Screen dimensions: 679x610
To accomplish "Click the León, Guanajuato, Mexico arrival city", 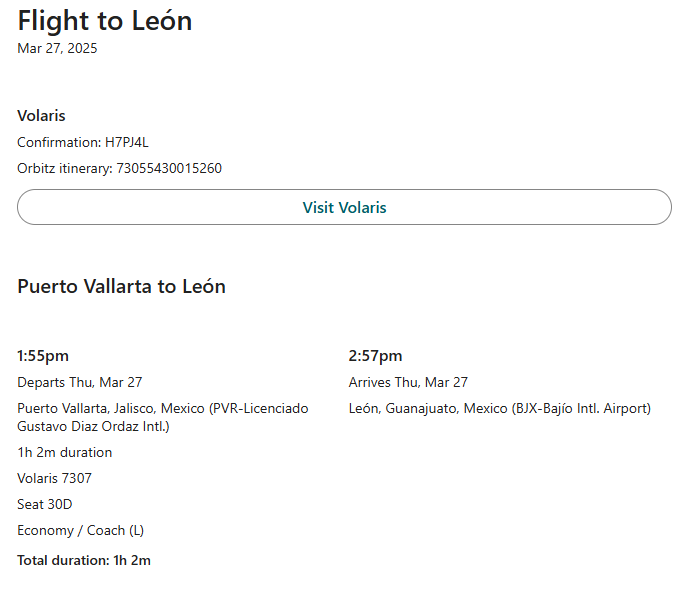I will 428,408.
